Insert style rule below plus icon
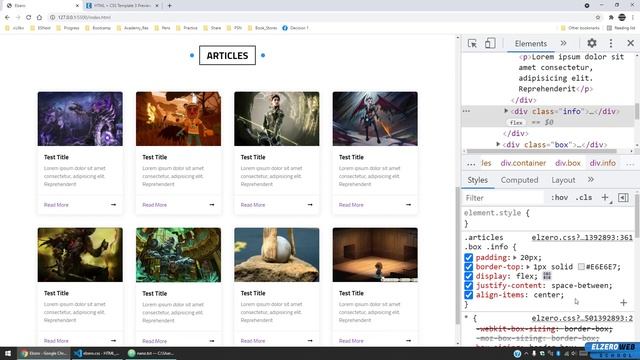This screenshot has width=640, height=360. coord(623,303)
